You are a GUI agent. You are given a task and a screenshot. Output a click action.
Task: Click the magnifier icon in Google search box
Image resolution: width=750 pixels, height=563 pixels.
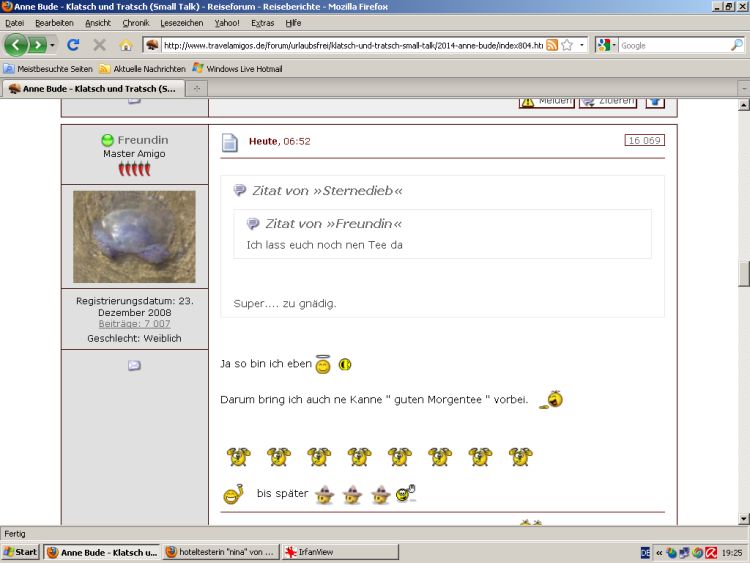735,45
